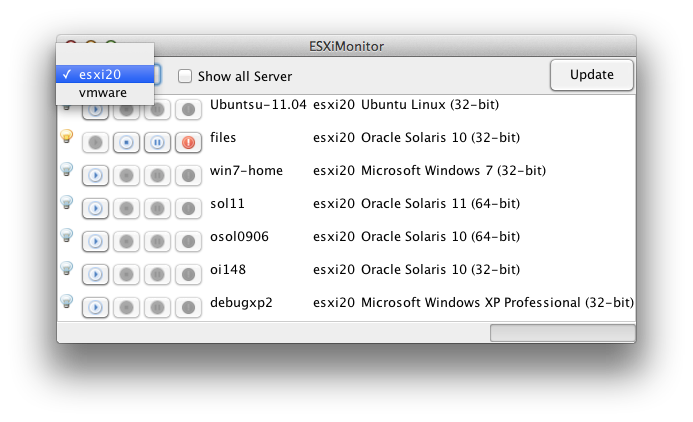
Task: Click Oracle Solaris 10 (64-bit) text
Action: [x=440, y=236]
